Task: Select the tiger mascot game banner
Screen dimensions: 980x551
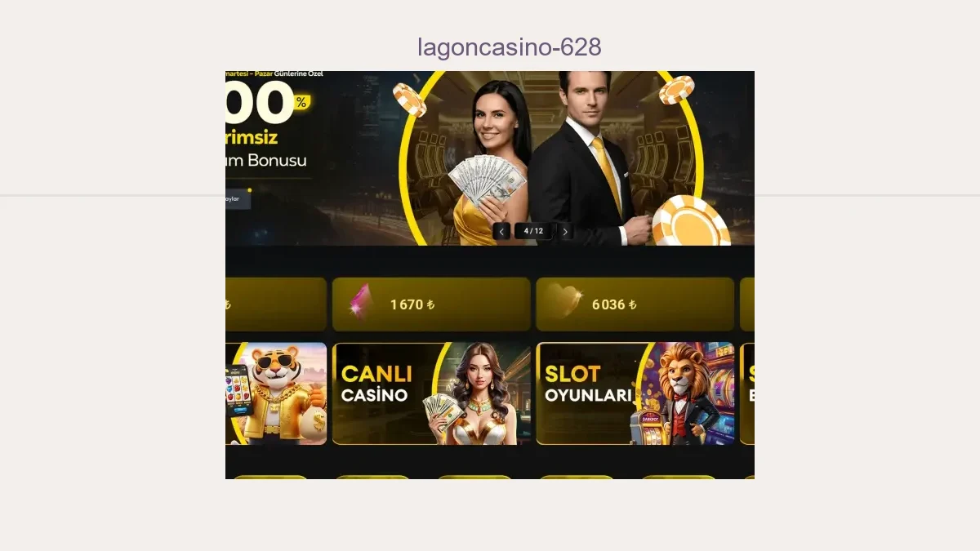Action: click(276, 393)
